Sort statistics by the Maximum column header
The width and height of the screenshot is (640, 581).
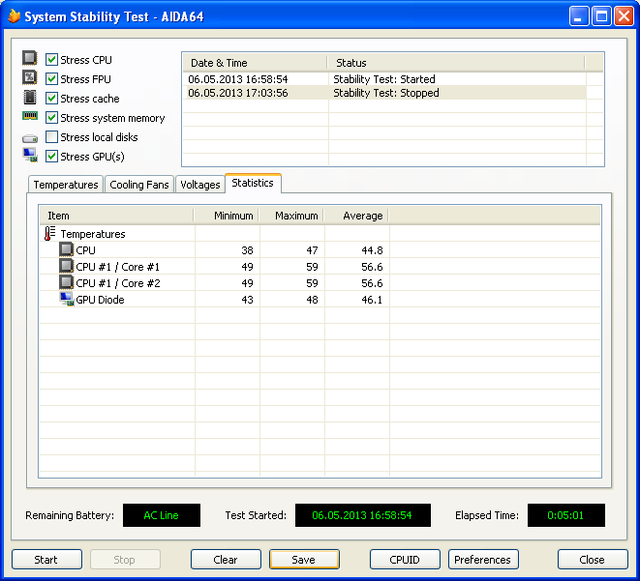click(x=296, y=215)
